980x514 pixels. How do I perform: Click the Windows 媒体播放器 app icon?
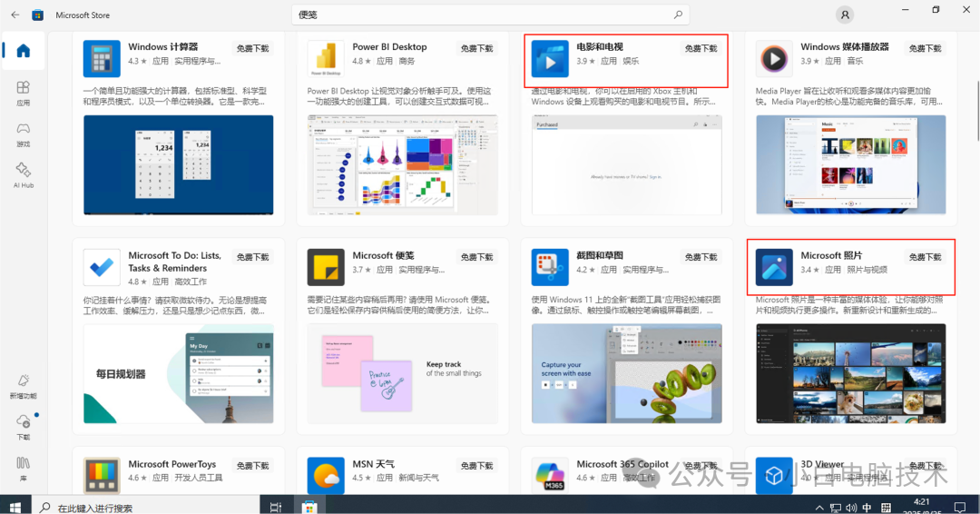pyautogui.click(x=774, y=58)
